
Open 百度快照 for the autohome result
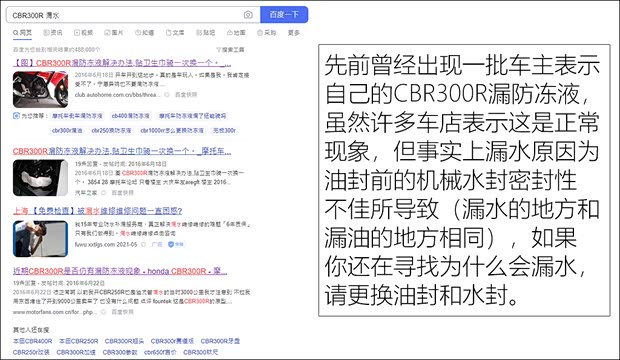(x=186, y=95)
